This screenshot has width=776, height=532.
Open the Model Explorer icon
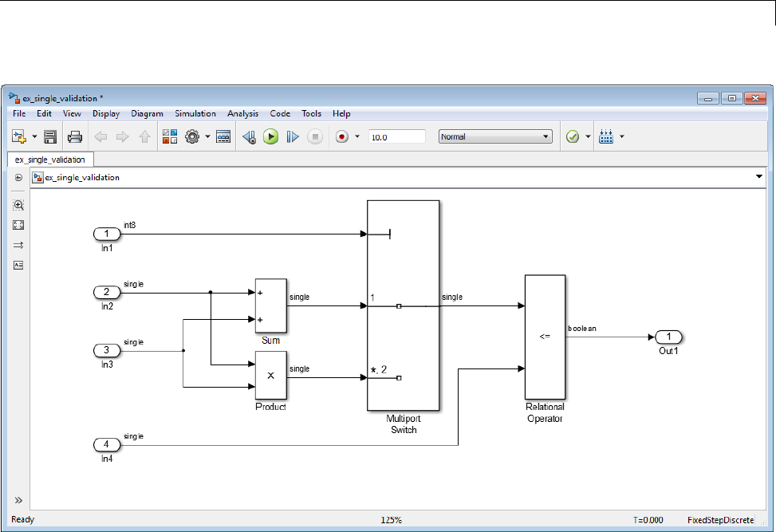(223, 136)
